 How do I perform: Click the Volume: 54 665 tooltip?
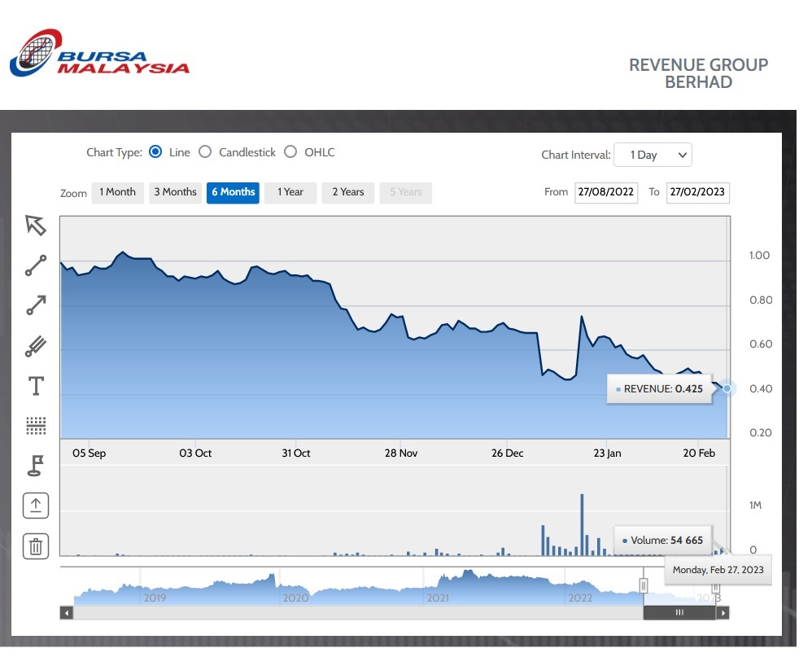coord(663,540)
